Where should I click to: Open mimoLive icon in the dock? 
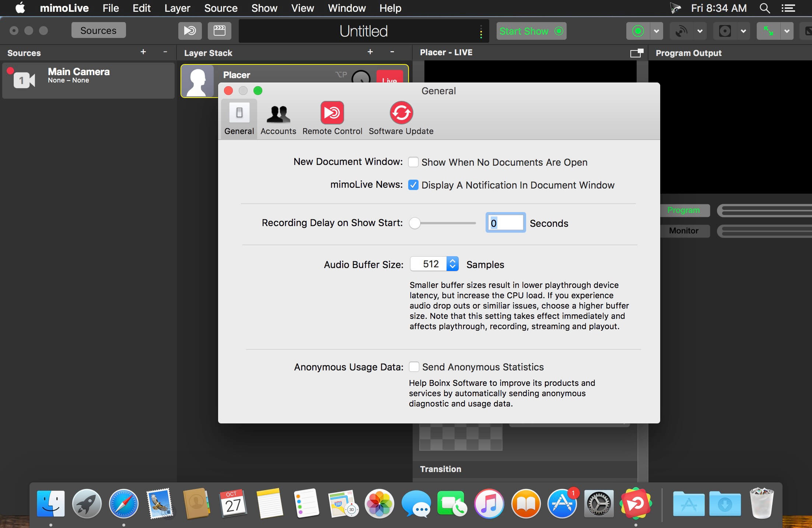pos(636,503)
